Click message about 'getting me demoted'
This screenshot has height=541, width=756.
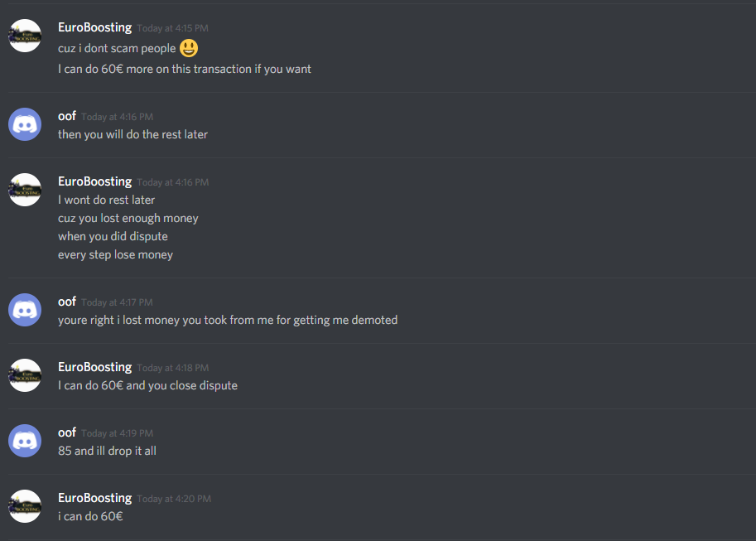click(x=228, y=320)
